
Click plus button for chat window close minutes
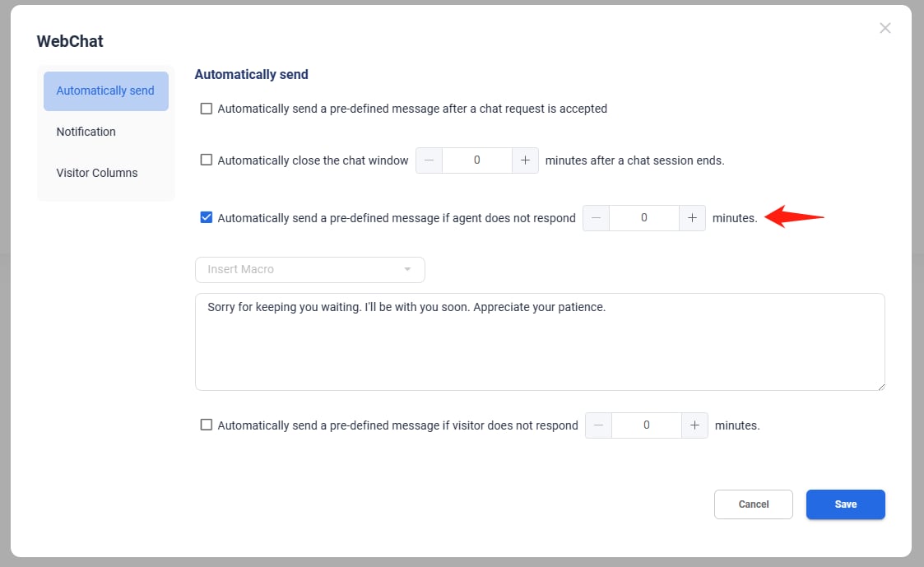[x=525, y=160]
